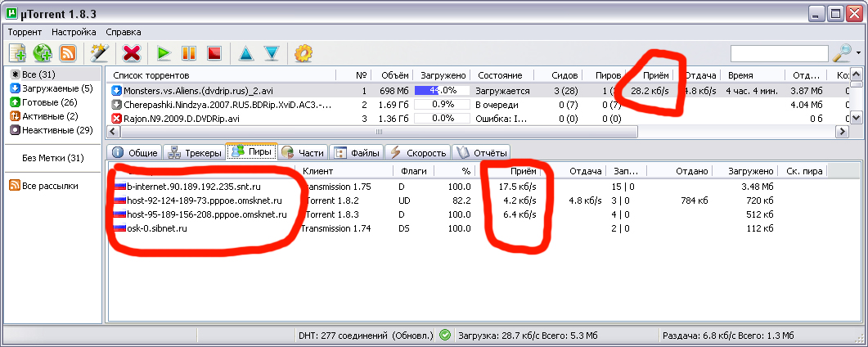Move torrent up the queue arrow
Screen dimensions: 868x347
(x=245, y=53)
